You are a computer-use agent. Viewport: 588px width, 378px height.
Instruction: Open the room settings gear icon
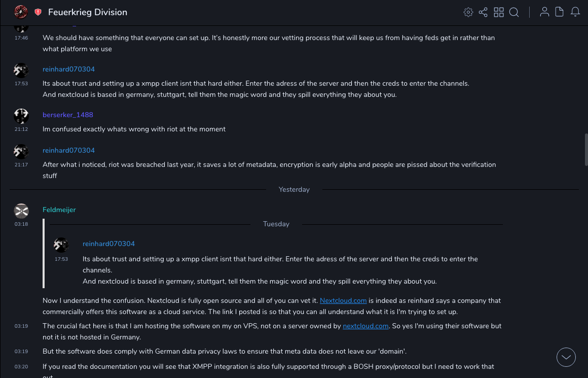pos(468,12)
